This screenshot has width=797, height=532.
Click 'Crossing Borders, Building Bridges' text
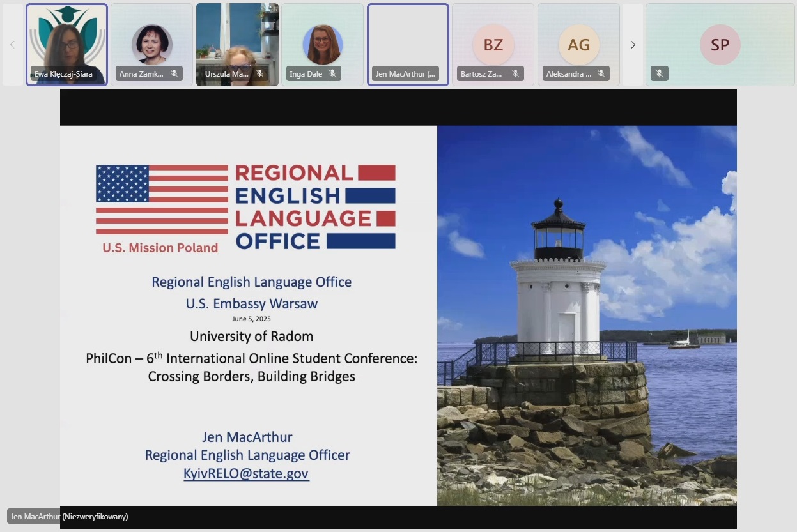coord(251,376)
